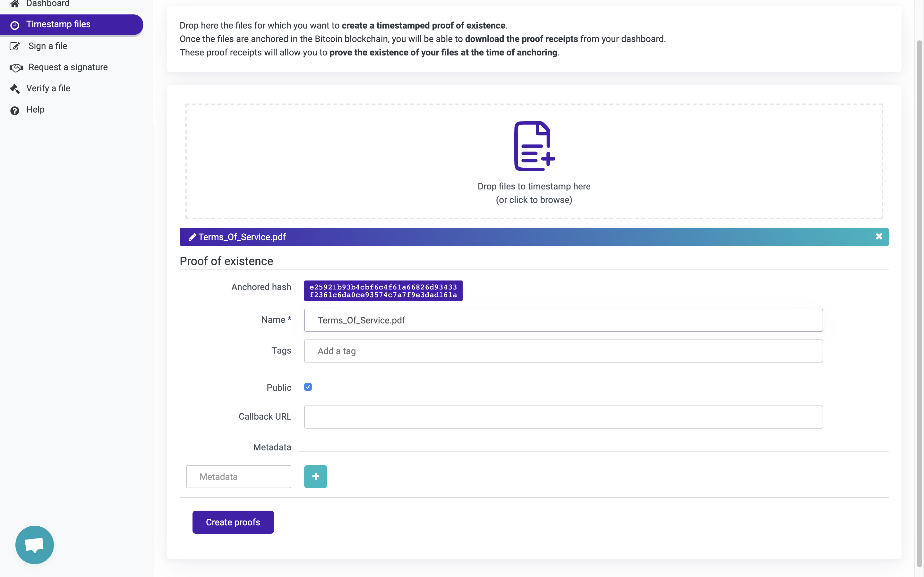924x577 pixels.
Task: Focus the Callback URL input
Action: tap(563, 417)
